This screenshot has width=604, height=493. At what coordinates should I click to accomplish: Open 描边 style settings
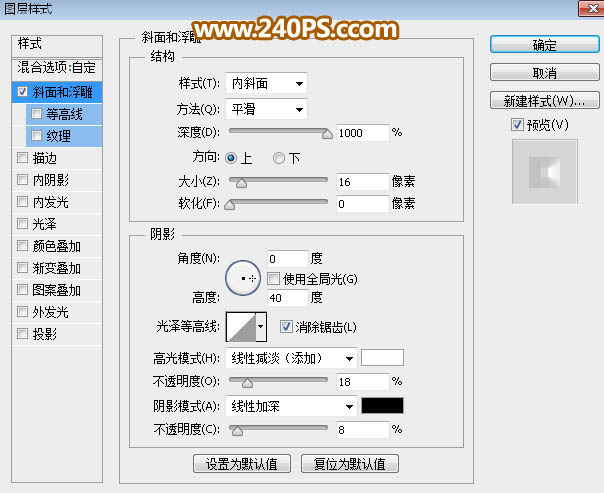[45, 158]
